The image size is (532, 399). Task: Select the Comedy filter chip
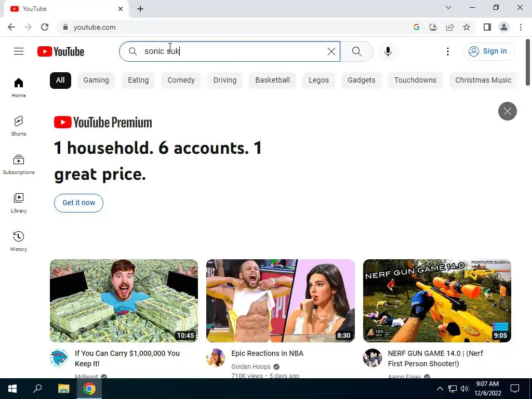[x=181, y=81]
